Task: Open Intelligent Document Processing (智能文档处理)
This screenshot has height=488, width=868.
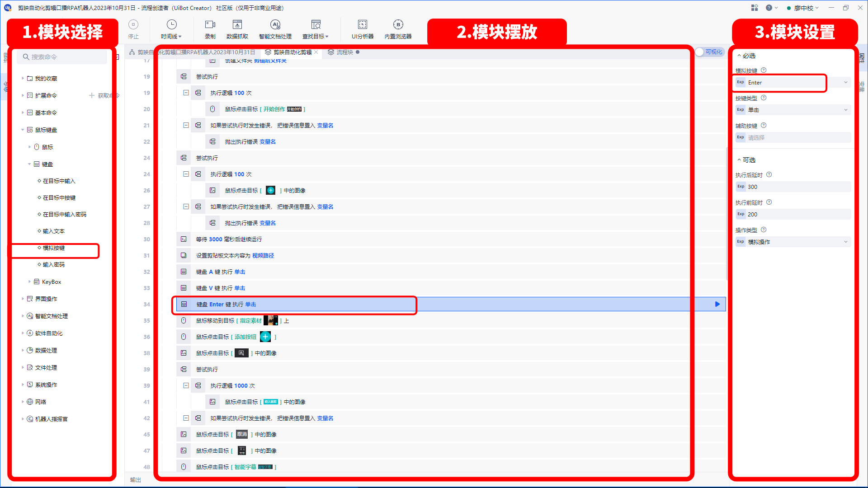Action: (275, 29)
